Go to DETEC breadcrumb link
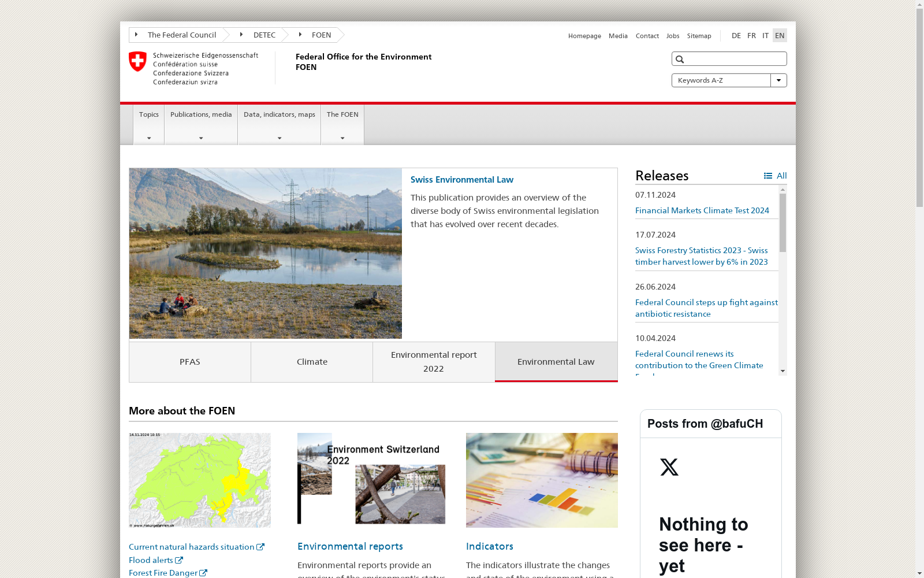Image resolution: width=924 pixels, height=578 pixels. pos(264,35)
